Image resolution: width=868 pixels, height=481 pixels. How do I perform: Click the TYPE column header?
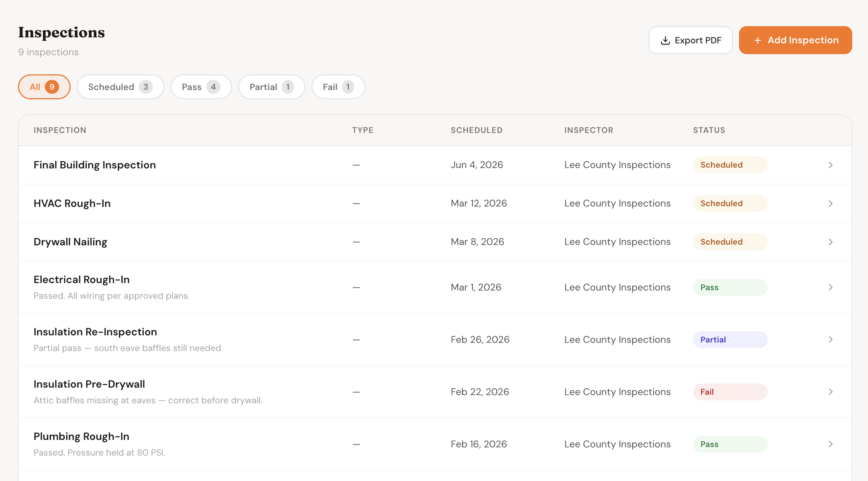click(363, 130)
